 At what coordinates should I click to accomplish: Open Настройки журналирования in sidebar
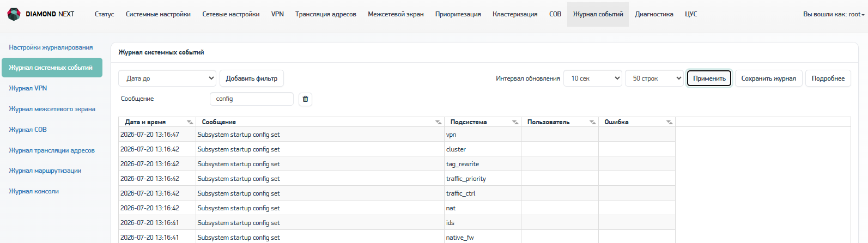[51, 47]
